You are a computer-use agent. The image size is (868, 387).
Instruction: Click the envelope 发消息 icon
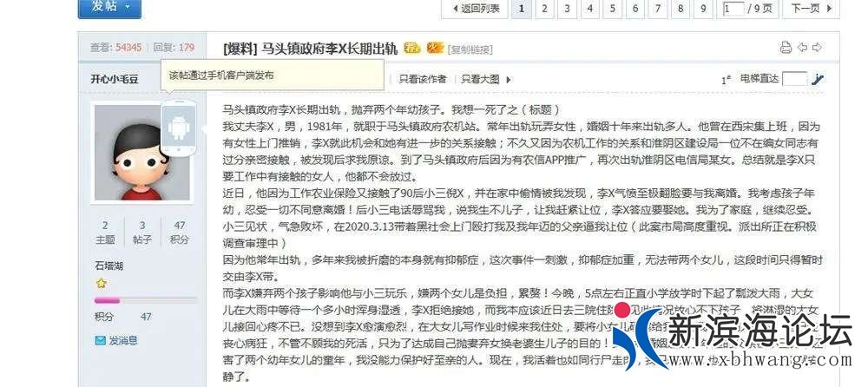pos(100,341)
